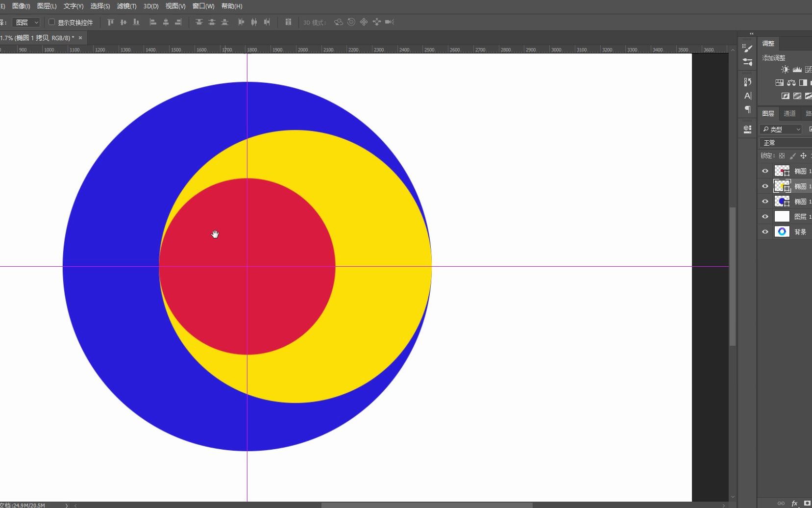Select the 图层 panel tab
Image resolution: width=812 pixels, height=508 pixels.
768,114
